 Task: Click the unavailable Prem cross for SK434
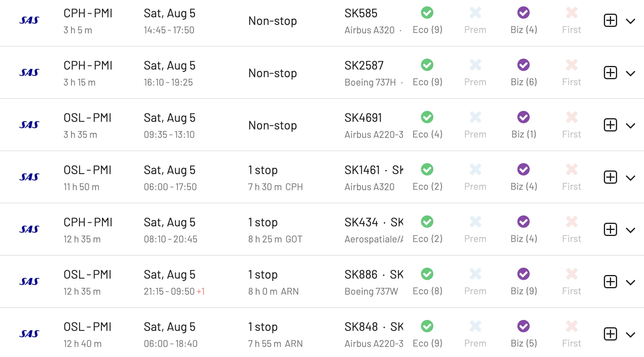click(x=475, y=222)
